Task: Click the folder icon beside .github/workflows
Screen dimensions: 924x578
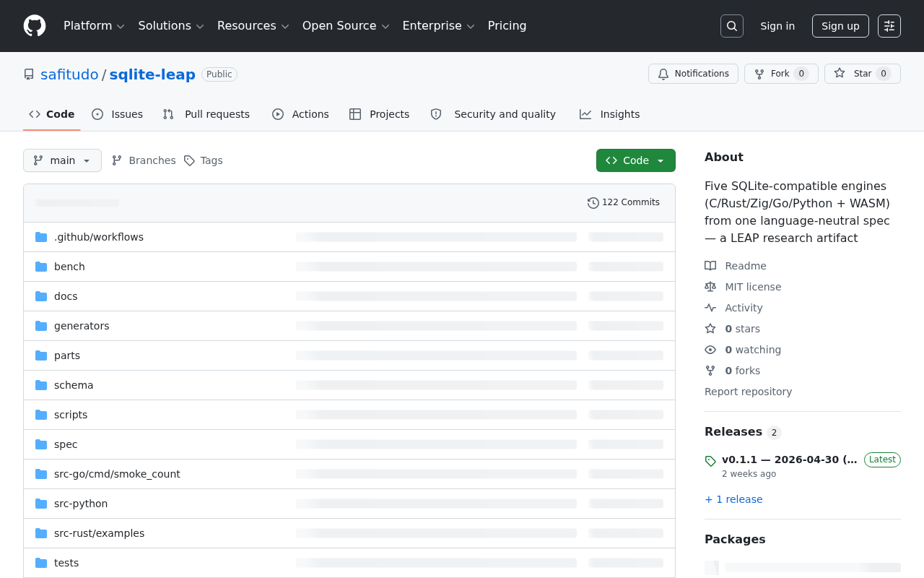Action: click(41, 237)
